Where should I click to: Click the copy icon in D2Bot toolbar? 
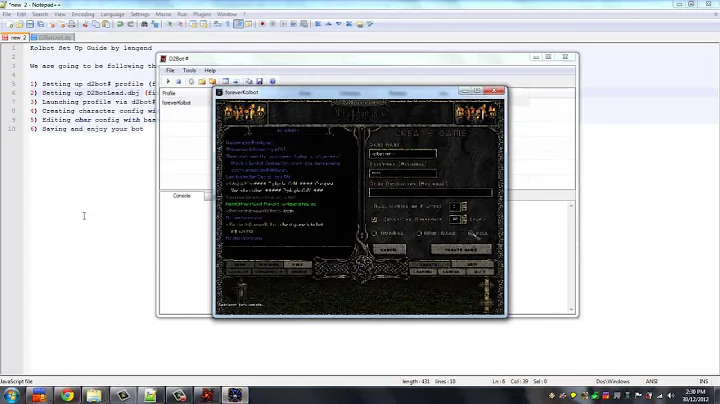[248, 81]
